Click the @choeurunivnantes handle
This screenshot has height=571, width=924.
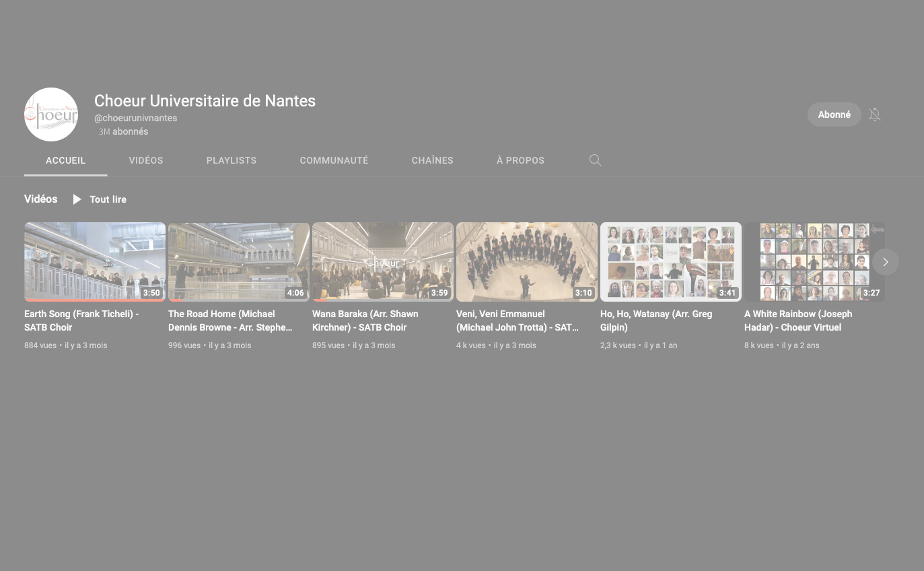[136, 118]
